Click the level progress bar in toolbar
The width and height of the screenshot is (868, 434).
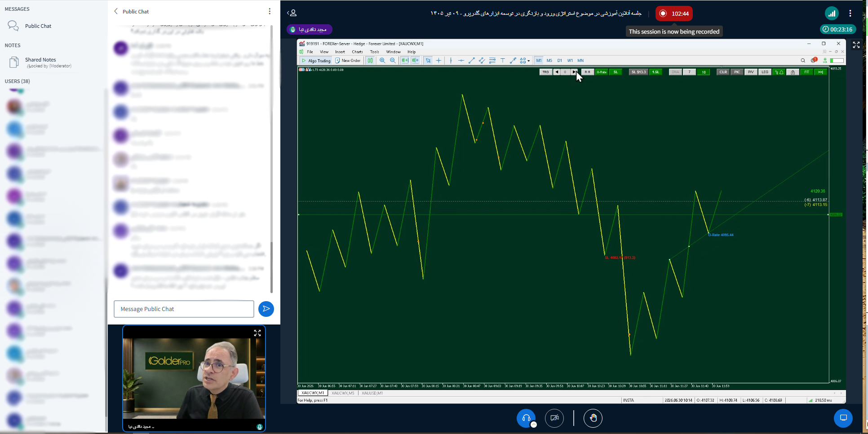pyautogui.click(x=837, y=61)
